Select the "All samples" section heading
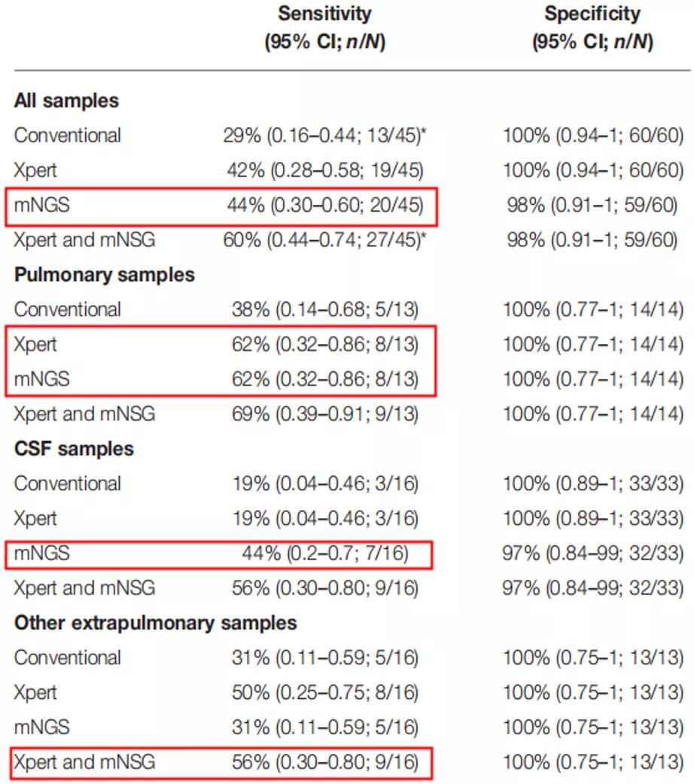694x784 pixels. (66, 101)
